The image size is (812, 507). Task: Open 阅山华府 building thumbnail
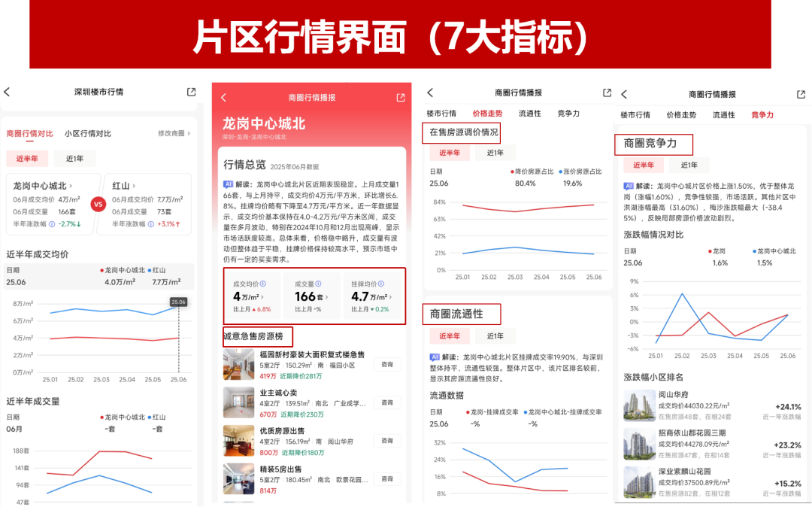click(639, 405)
